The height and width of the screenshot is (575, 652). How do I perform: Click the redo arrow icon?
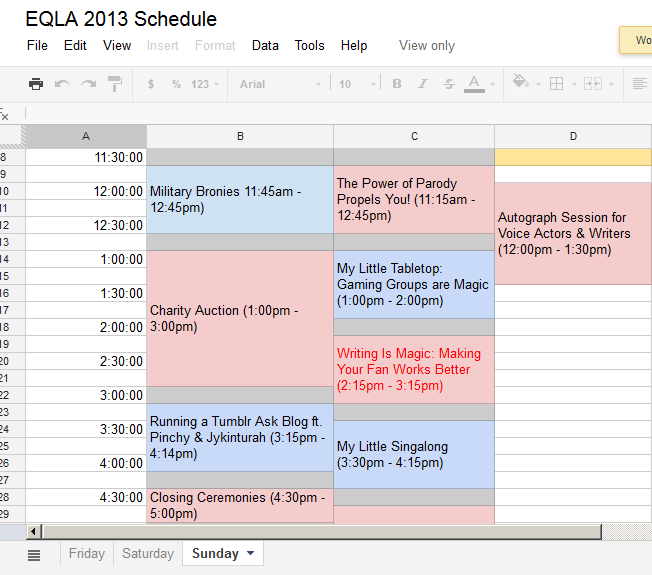click(88, 84)
